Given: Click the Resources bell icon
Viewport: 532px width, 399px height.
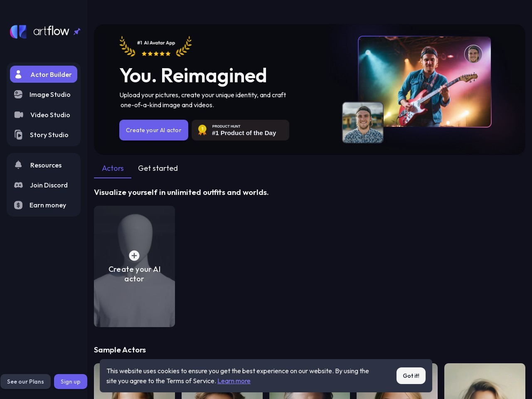Looking at the screenshot, I should 18,165.
